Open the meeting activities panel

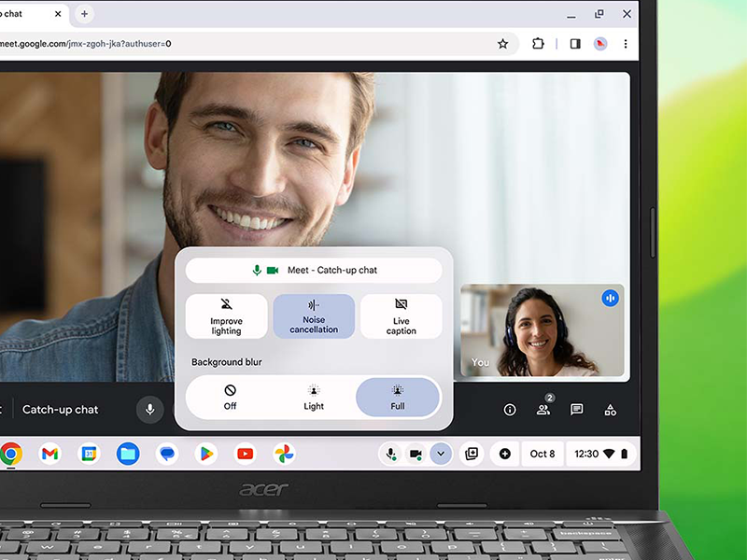pyautogui.click(x=611, y=409)
